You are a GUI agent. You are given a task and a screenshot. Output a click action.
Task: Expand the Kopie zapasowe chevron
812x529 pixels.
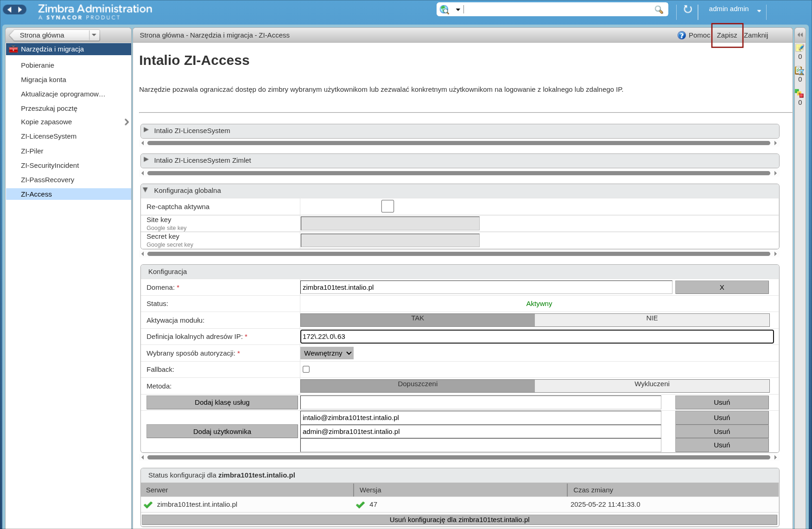click(x=127, y=122)
